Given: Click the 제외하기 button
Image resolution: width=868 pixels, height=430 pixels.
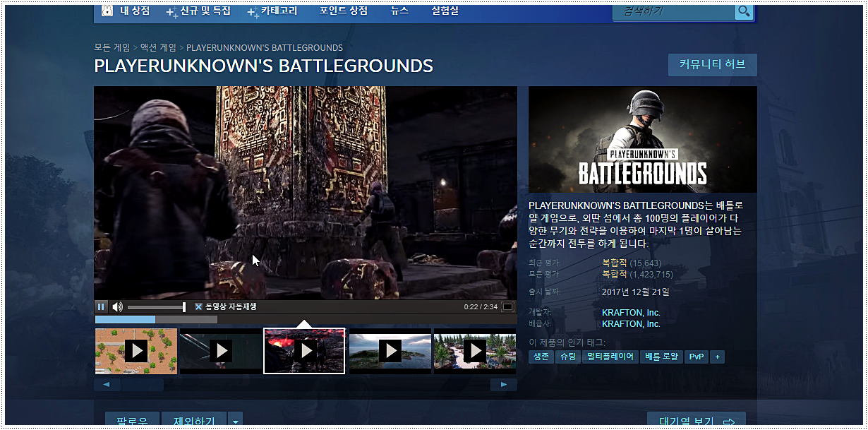Looking at the screenshot, I should [194, 420].
